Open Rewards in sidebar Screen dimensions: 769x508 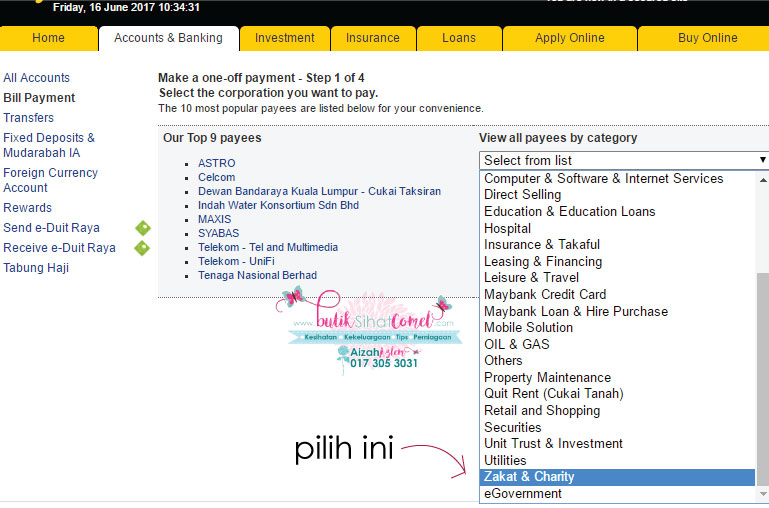pyautogui.click(x=27, y=208)
